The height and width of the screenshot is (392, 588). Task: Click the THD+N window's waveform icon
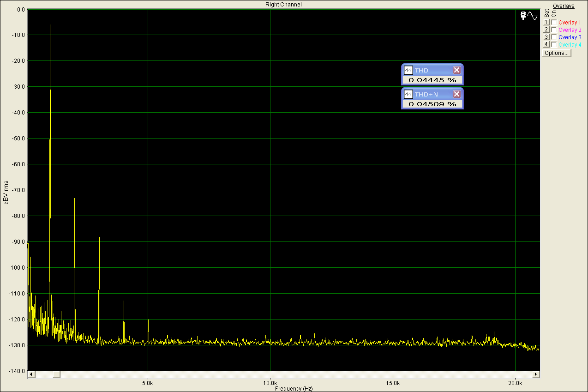coord(408,94)
